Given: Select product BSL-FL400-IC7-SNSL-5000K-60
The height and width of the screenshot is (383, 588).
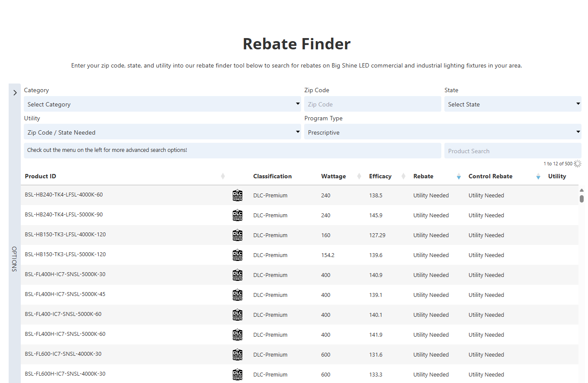Looking at the screenshot, I should pos(63,314).
